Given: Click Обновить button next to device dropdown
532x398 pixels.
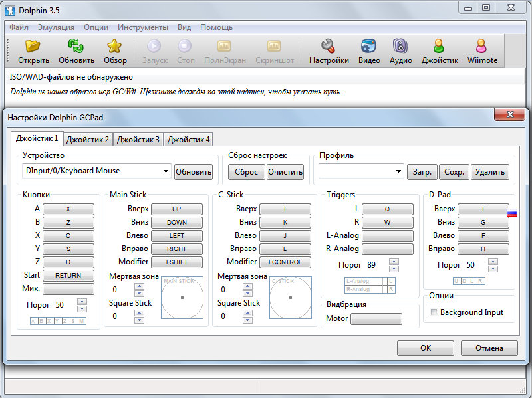Looking at the screenshot, I should [194, 172].
